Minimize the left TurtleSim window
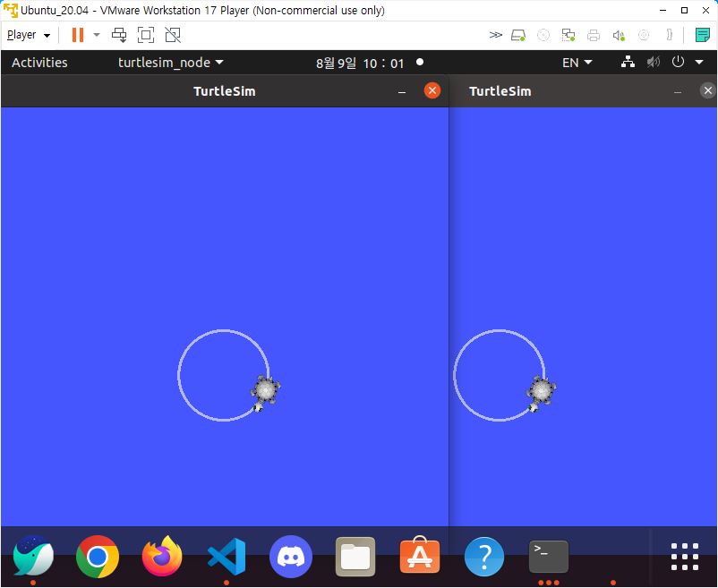This screenshot has height=588, width=718. 402,91
